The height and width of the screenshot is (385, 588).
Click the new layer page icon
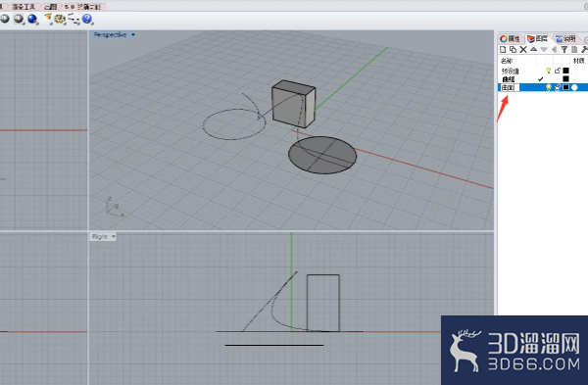click(x=503, y=50)
